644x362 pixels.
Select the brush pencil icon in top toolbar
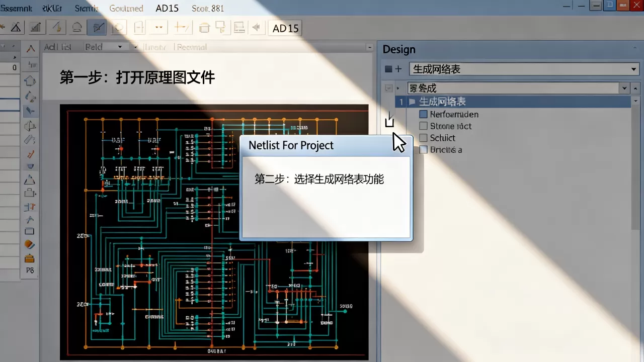(56, 28)
